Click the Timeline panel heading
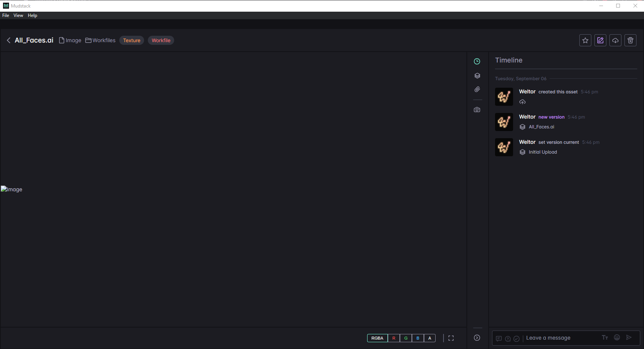The image size is (644, 349). click(509, 60)
